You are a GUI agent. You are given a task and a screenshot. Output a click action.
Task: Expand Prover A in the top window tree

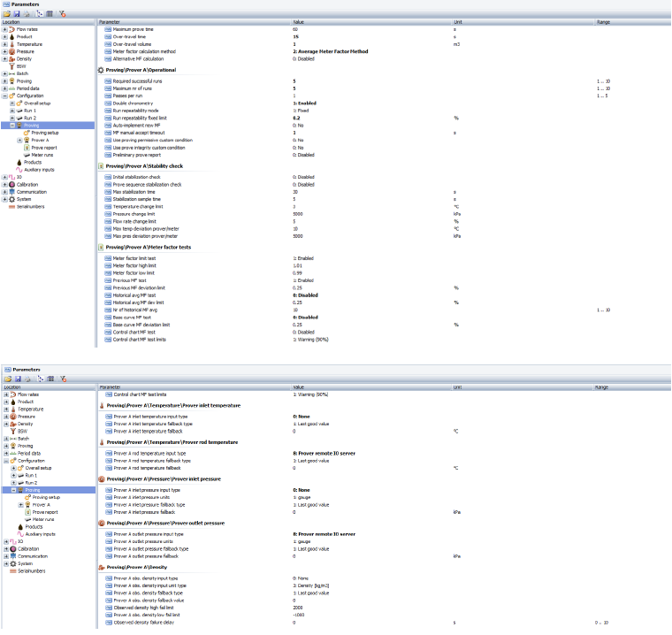19,141
